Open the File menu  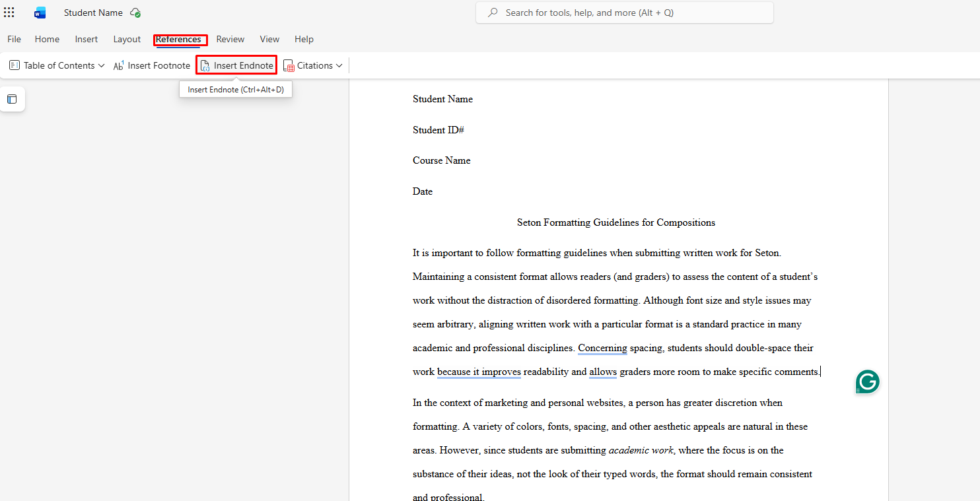[14, 39]
